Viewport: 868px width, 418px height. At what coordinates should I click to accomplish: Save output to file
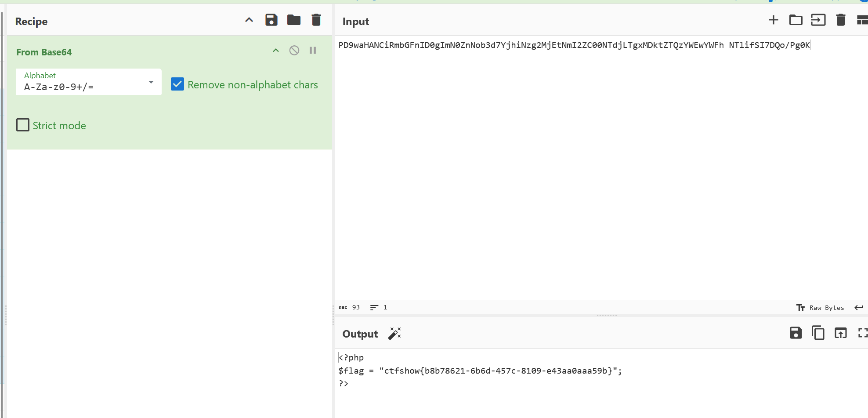(x=796, y=333)
